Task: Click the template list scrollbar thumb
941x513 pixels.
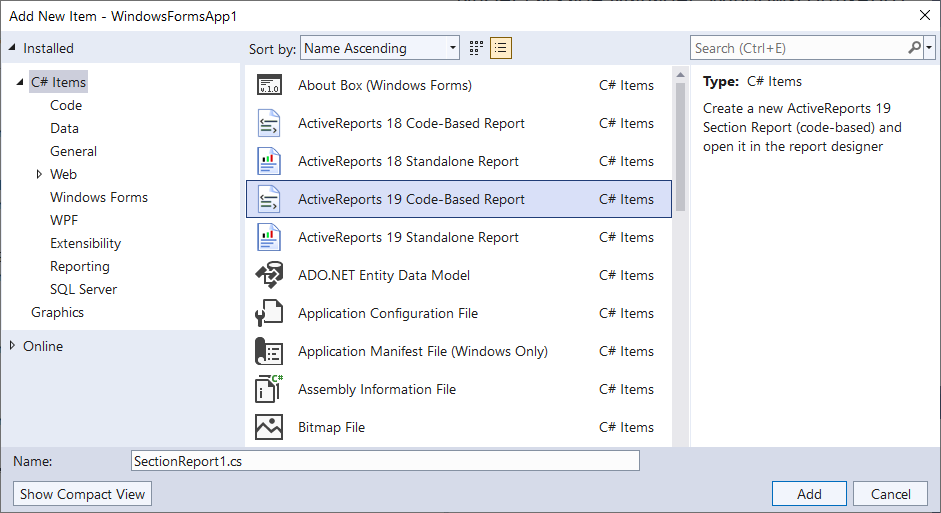Action: click(x=680, y=146)
